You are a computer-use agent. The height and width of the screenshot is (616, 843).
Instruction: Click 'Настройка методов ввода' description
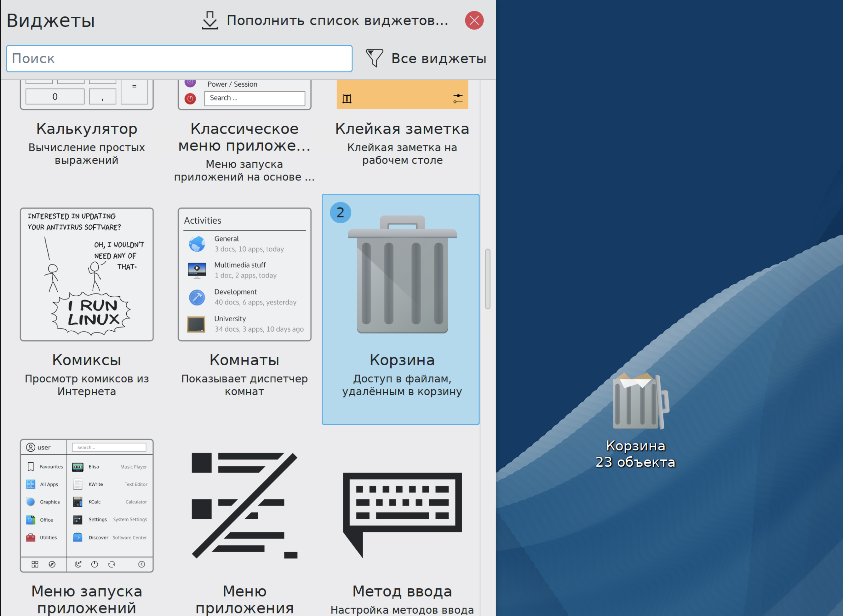pyautogui.click(x=402, y=610)
